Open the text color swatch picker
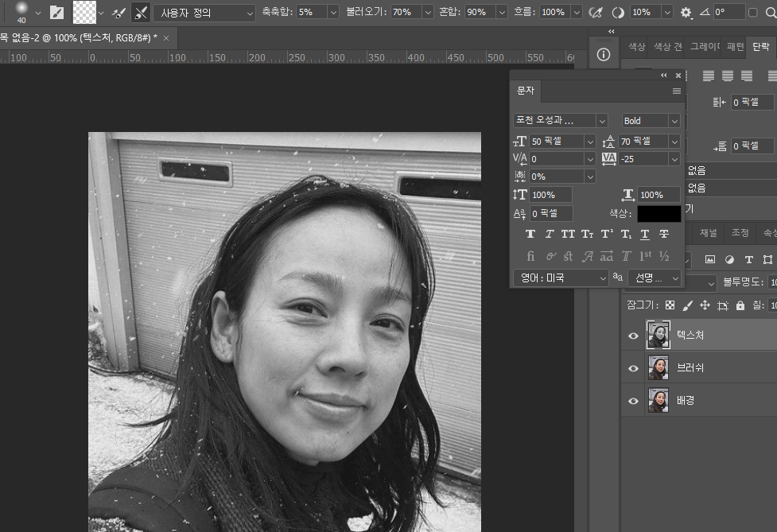Screen dimensions: 777x532 coord(659,213)
